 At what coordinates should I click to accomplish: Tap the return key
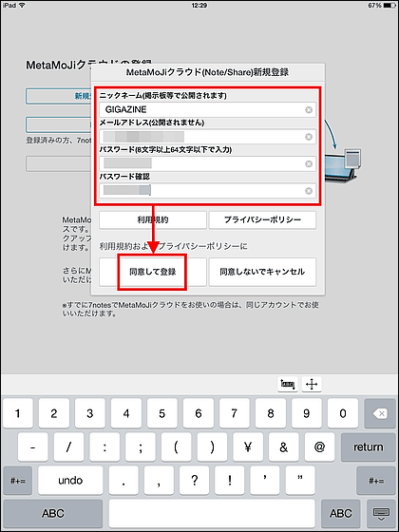(369, 446)
